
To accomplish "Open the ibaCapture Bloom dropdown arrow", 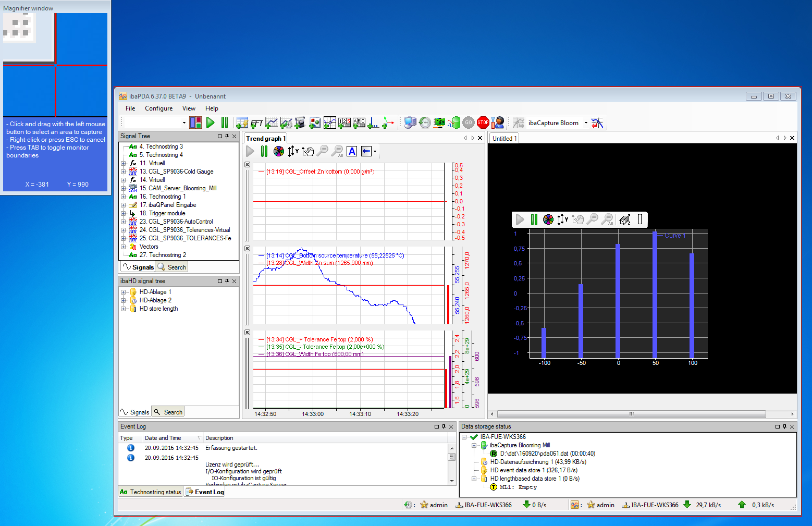I will pos(586,123).
